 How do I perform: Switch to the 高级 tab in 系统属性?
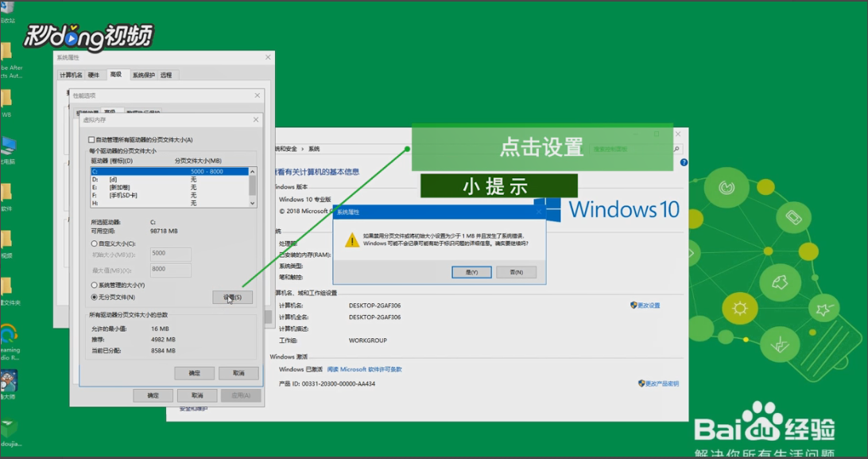pos(116,74)
